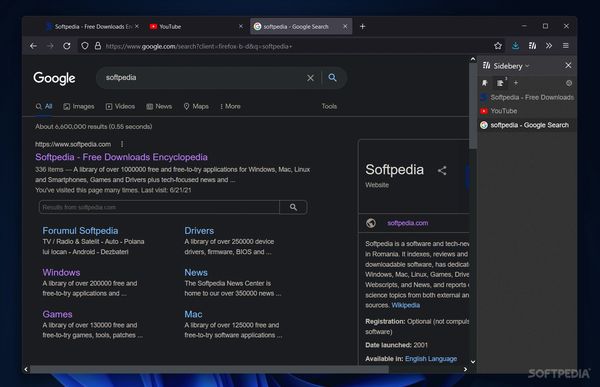Screen dimensions: 600x387
Task: Open Softpedia Free Downloads Encyclopedia result
Action: (121, 157)
